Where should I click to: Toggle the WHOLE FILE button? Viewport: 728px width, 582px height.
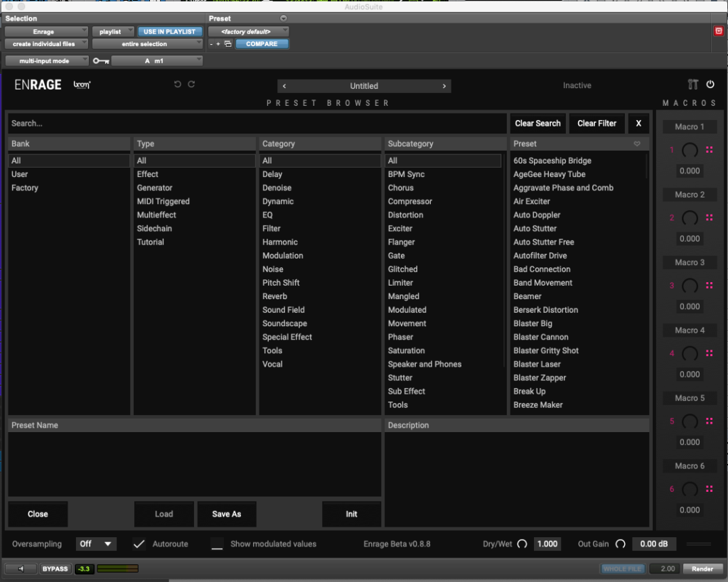point(622,568)
